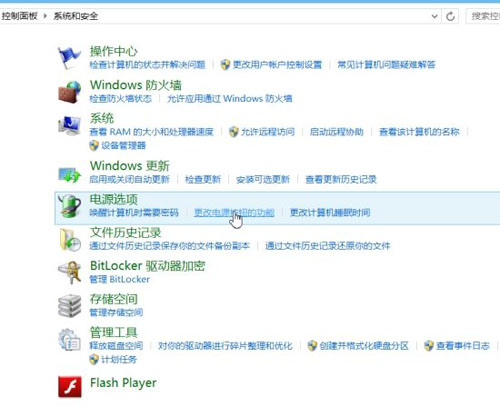Click the Windows 防火墙 brick wall icon

click(69, 92)
